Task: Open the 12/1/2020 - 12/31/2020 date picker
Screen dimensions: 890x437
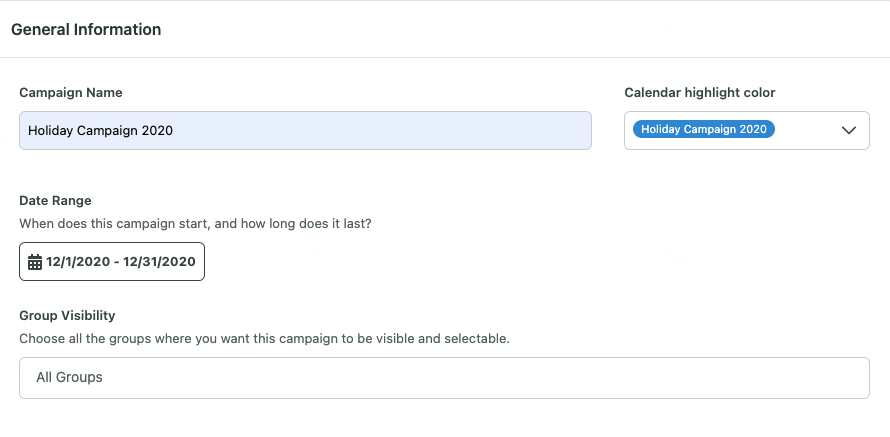Action: pyautogui.click(x=112, y=262)
